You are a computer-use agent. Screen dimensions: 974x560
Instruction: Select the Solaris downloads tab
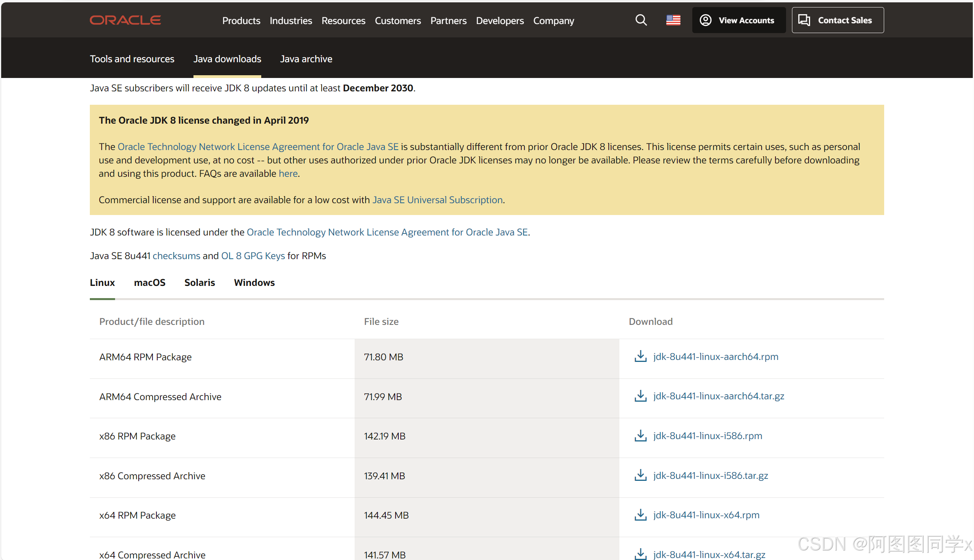coord(199,282)
